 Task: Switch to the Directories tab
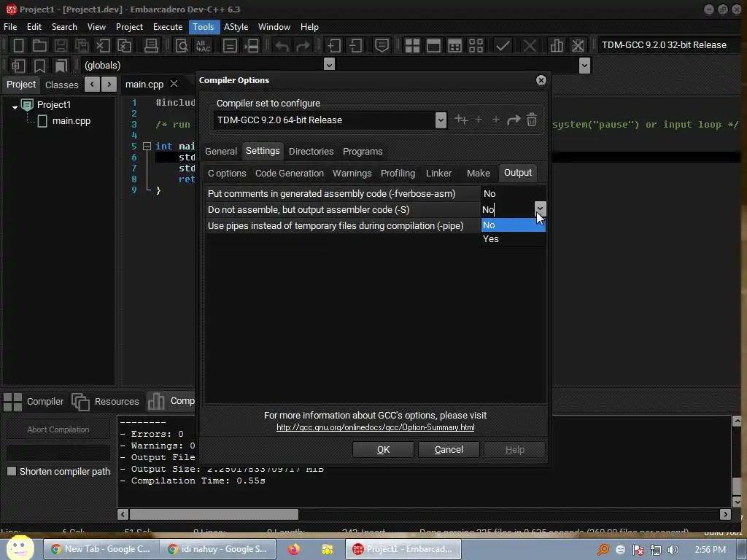coord(311,152)
